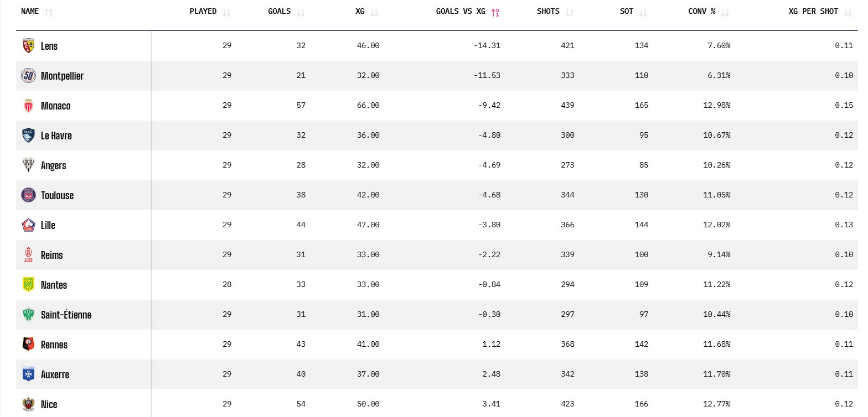868x417 pixels.
Task: Open the Reims team name link
Action: point(52,255)
